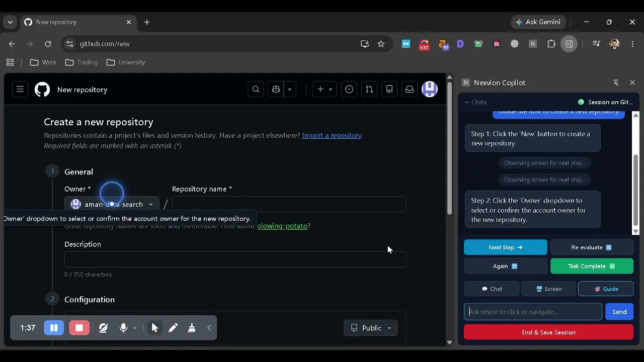This screenshot has width=644, height=362.
Task: Open the blue M extension icon
Action: point(406,44)
